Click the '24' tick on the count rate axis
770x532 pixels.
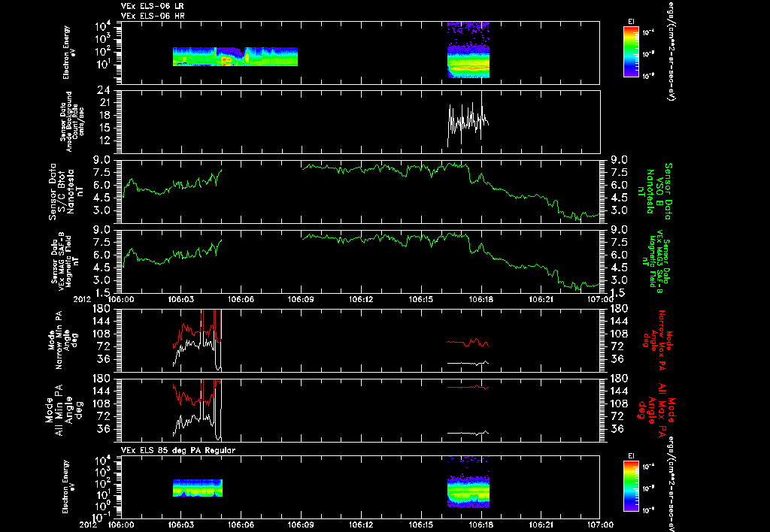coord(105,90)
